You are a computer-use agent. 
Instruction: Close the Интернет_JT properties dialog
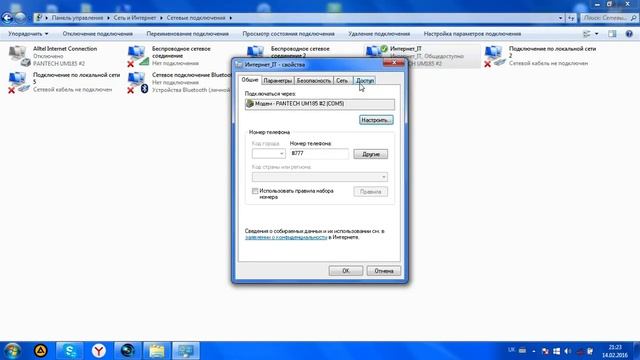(x=394, y=62)
